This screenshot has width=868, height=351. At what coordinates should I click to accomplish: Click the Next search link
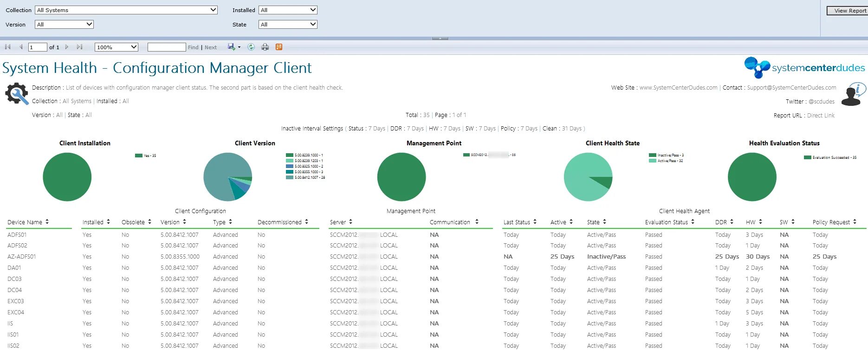point(211,47)
